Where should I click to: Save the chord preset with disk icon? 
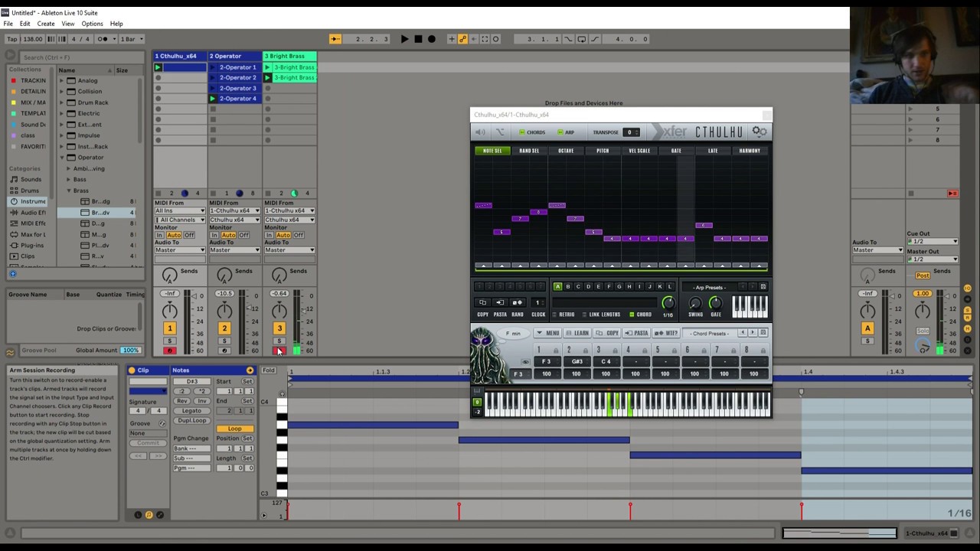tap(763, 333)
